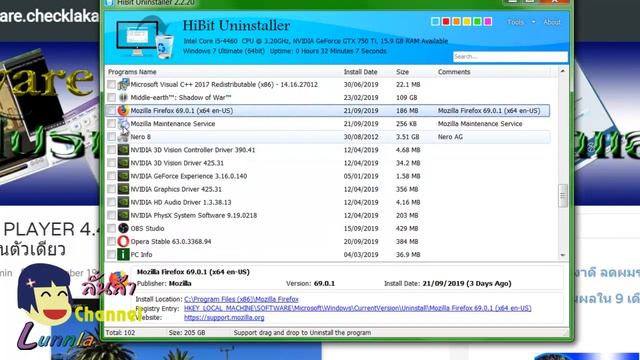Check the PC Info checkbox
This screenshot has width=640, height=360.
point(111,254)
